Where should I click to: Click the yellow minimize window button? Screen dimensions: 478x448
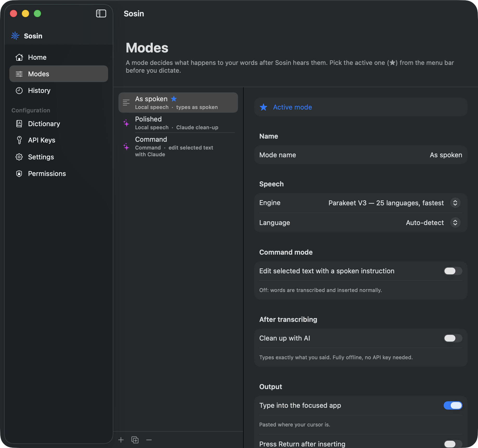pyautogui.click(x=25, y=13)
